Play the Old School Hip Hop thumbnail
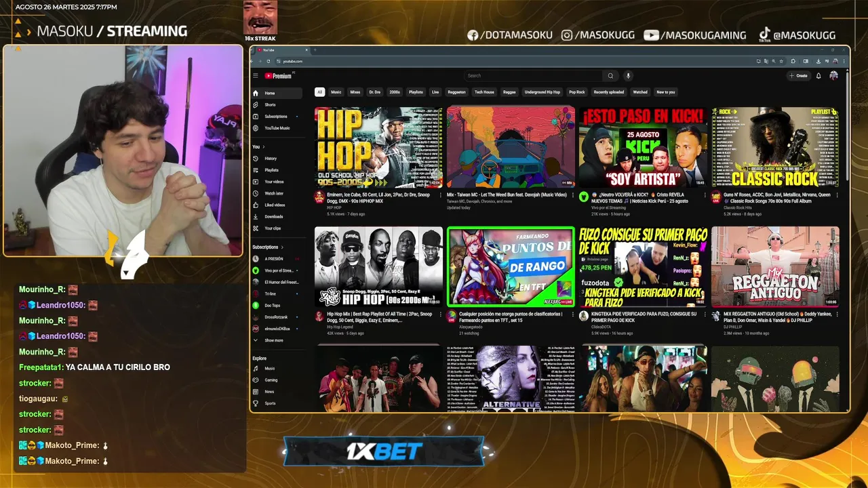This screenshot has height=488, width=868. [378, 147]
